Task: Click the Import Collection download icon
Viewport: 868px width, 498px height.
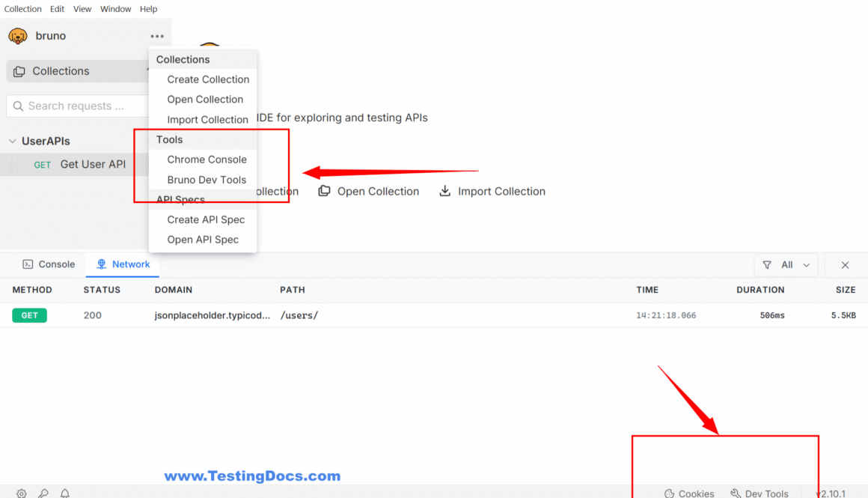Action: 445,190
